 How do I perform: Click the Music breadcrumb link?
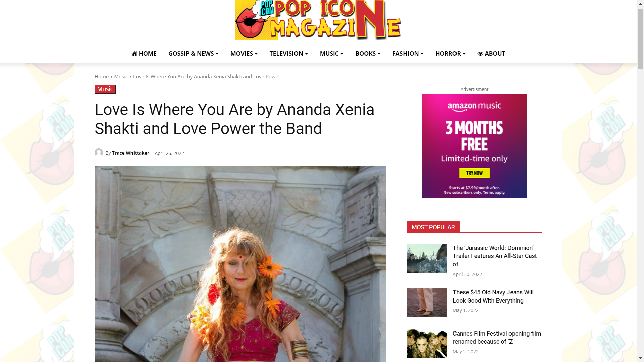(x=121, y=77)
